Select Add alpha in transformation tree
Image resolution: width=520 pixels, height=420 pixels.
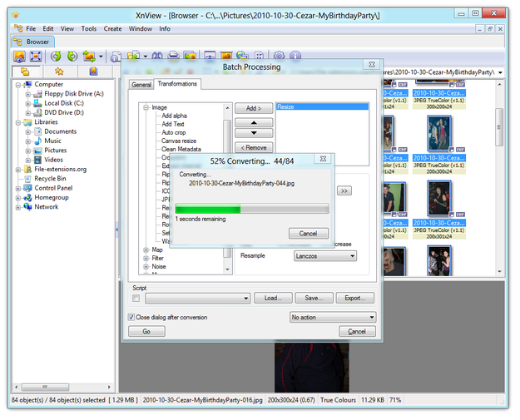[174, 116]
